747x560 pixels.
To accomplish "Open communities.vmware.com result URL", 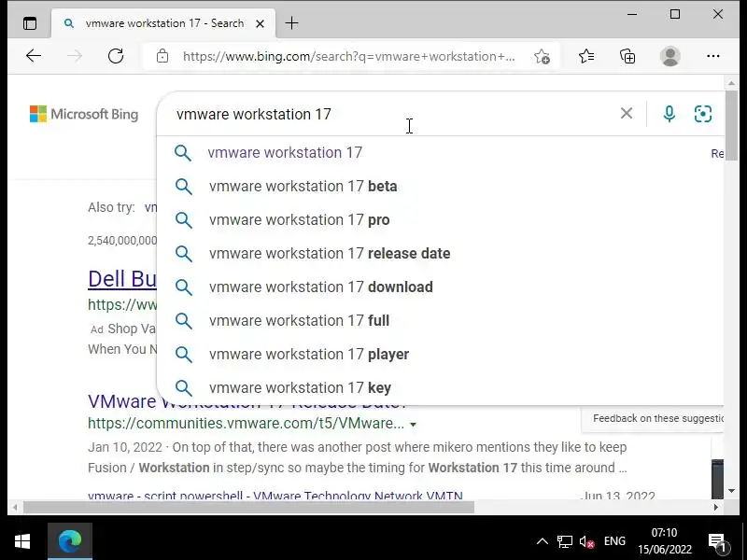I will (246, 423).
